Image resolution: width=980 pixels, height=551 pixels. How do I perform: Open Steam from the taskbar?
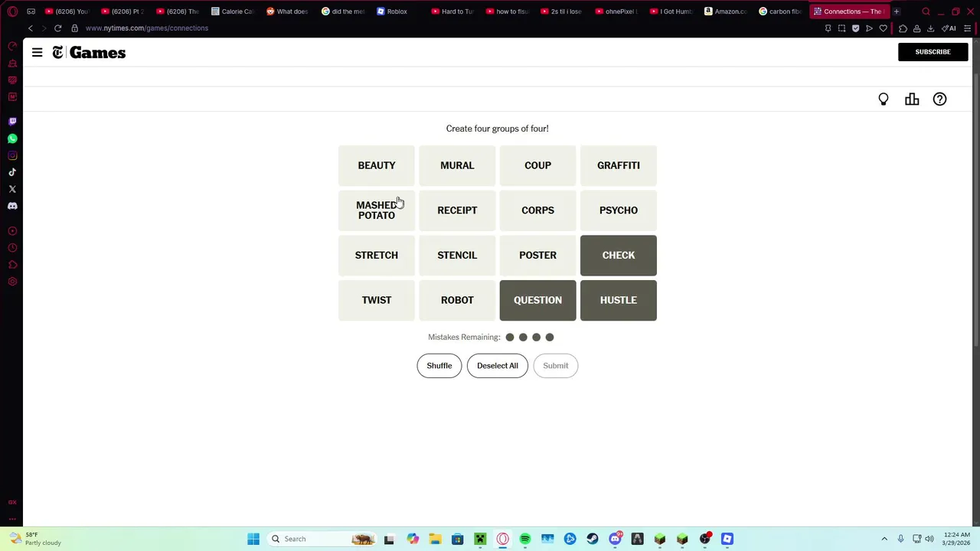(x=593, y=539)
